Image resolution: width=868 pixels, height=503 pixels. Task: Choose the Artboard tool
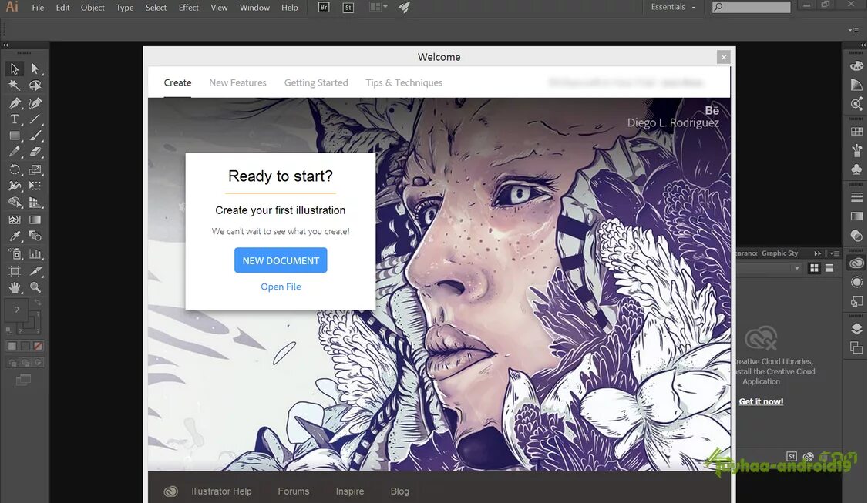tap(15, 270)
